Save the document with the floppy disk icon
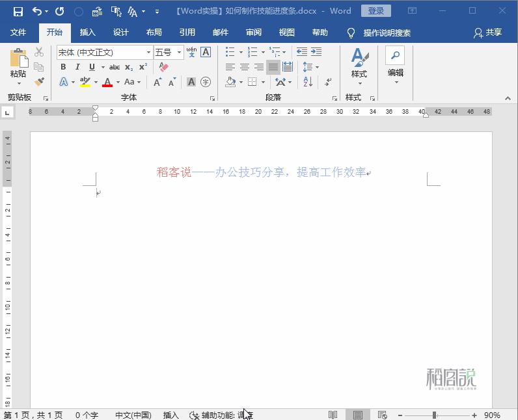 point(18,12)
